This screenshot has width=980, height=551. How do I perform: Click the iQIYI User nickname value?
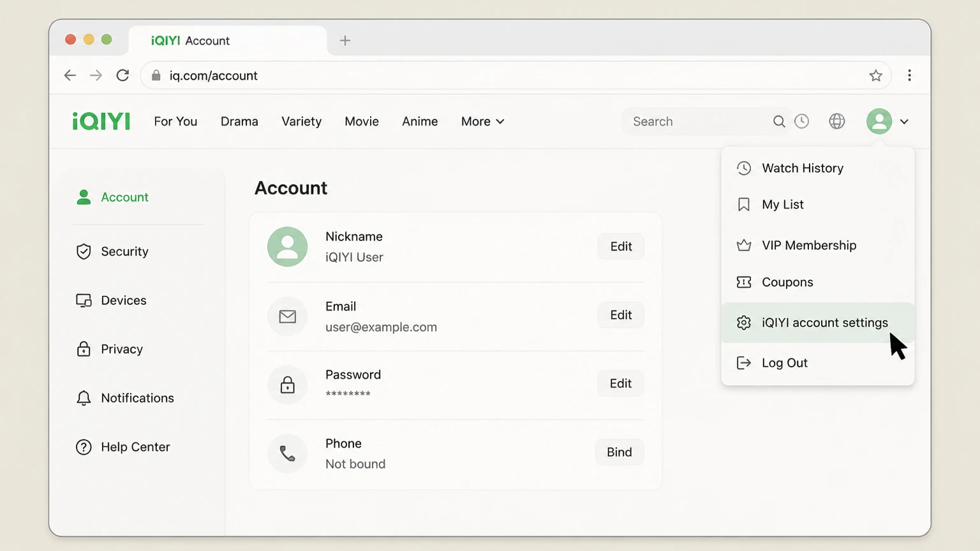pos(354,257)
